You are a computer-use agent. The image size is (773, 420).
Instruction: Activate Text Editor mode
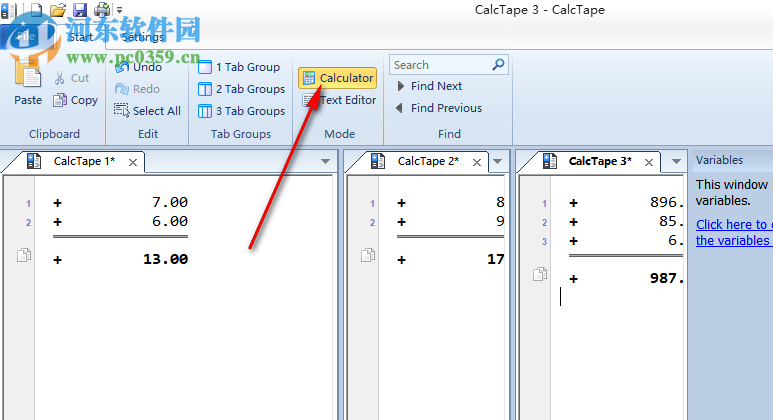click(339, 100)
